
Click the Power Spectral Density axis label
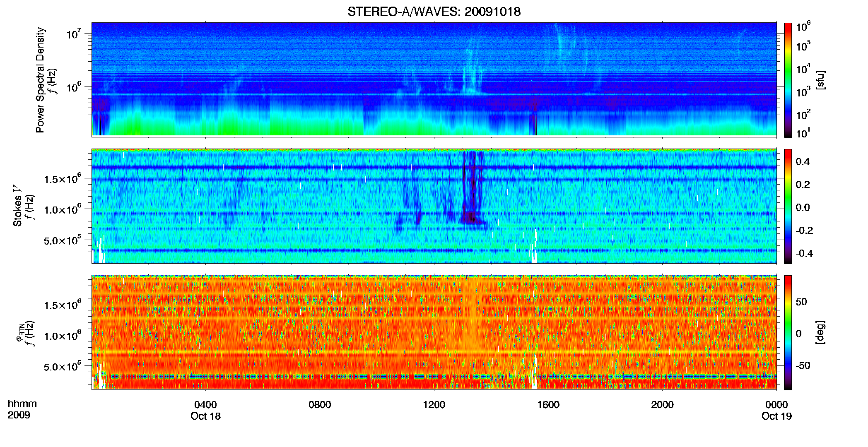pyautogui.click(x=40, y=80)
